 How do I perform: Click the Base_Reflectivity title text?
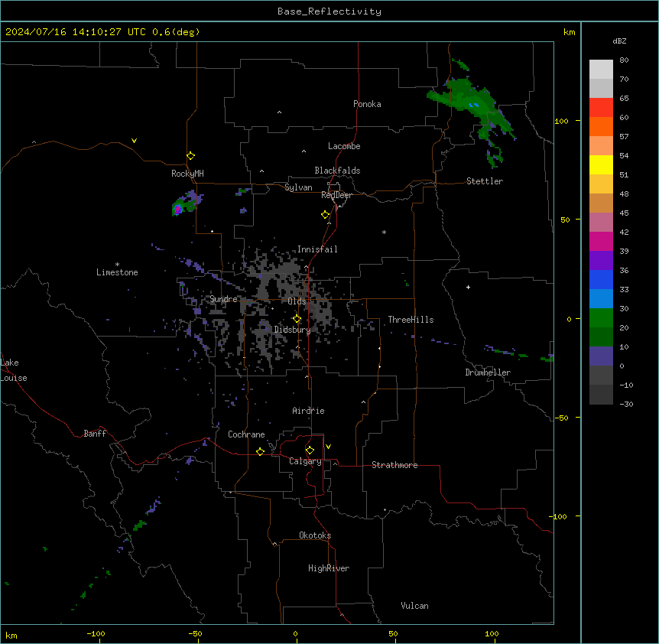coord(329,11)
